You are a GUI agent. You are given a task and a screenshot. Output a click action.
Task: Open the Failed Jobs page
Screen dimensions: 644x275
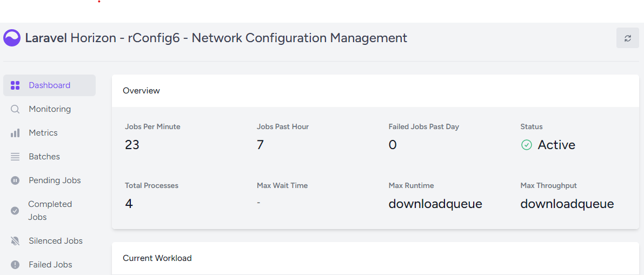click(49, 265)
